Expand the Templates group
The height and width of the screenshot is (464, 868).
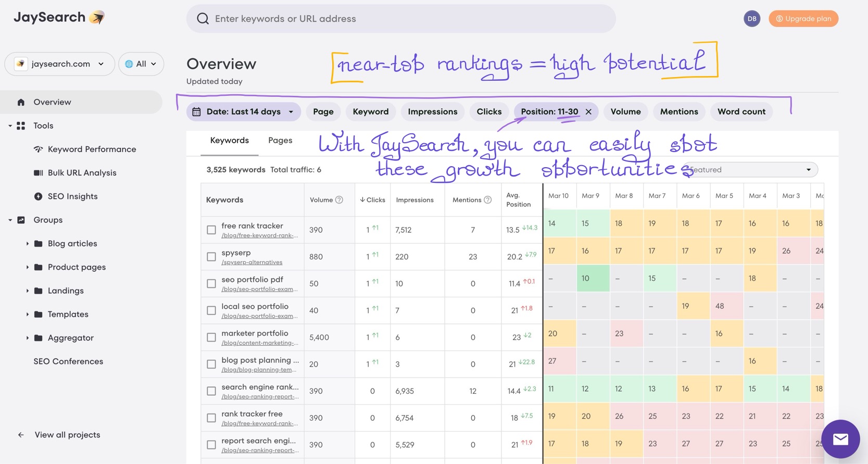pos(27,314)
